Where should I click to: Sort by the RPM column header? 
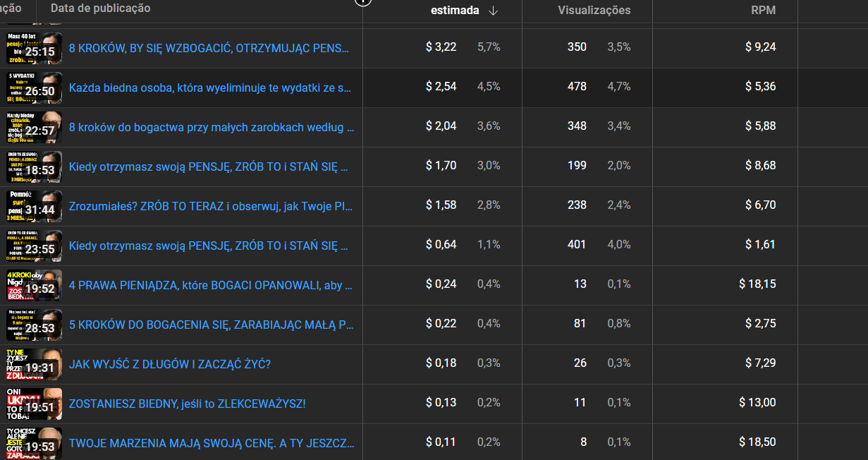pos(763,11)
